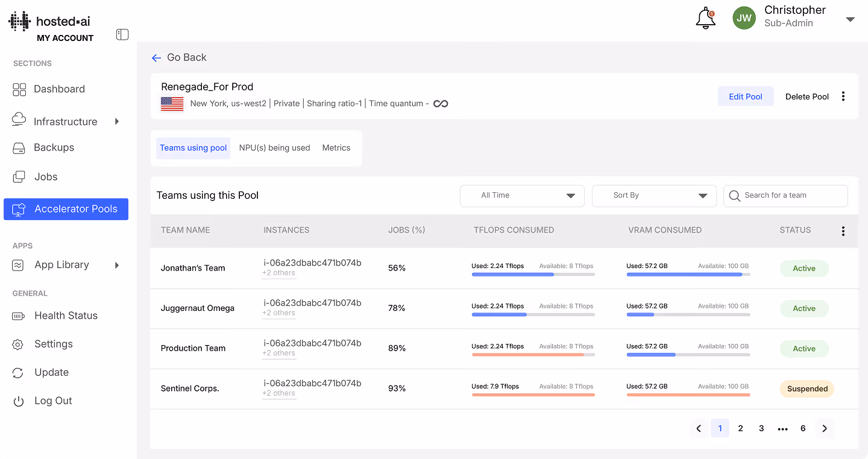Click the pagination ellipsis
Screen dimensions: 868x459
pos(782,429)
